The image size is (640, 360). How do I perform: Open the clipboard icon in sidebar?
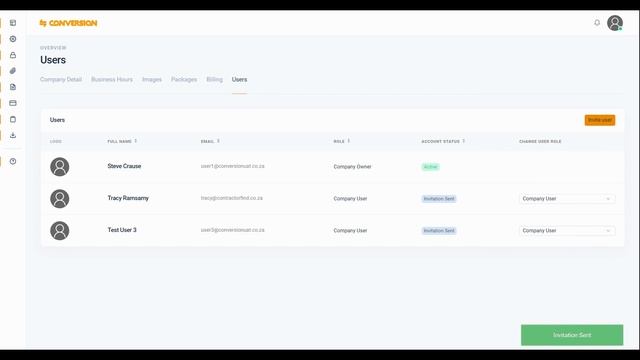point(13,119)
